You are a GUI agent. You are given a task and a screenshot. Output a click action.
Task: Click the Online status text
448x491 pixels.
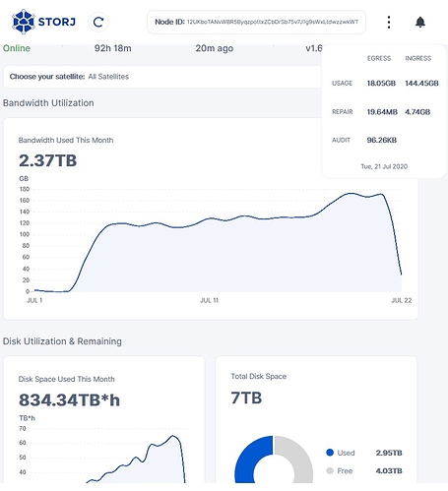click(17, 48)
